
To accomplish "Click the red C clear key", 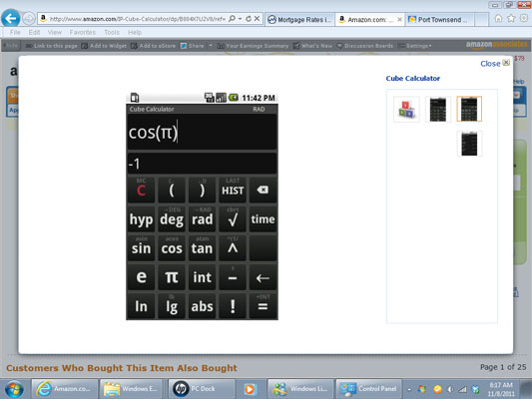I will (x=141, y=190).
